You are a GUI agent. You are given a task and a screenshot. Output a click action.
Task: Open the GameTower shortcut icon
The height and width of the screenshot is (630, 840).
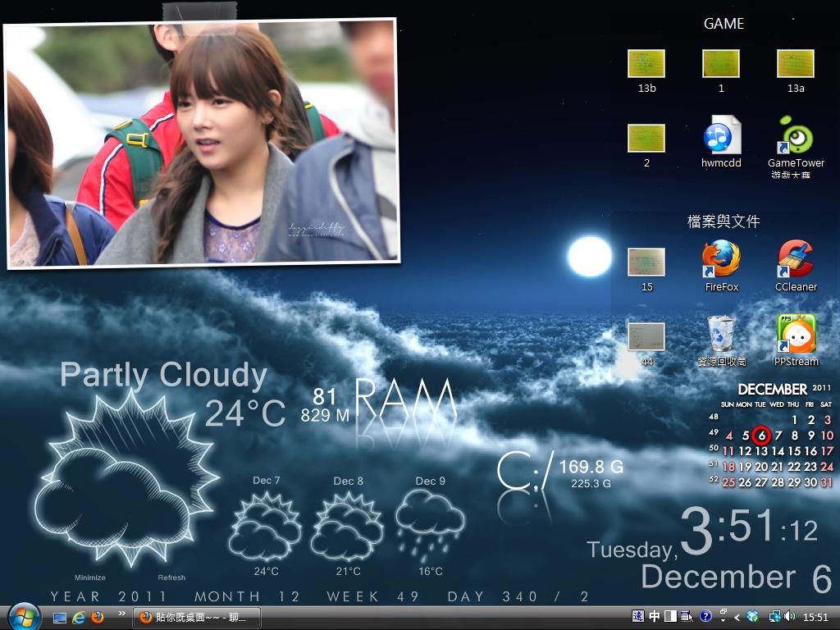coord(796,136)
